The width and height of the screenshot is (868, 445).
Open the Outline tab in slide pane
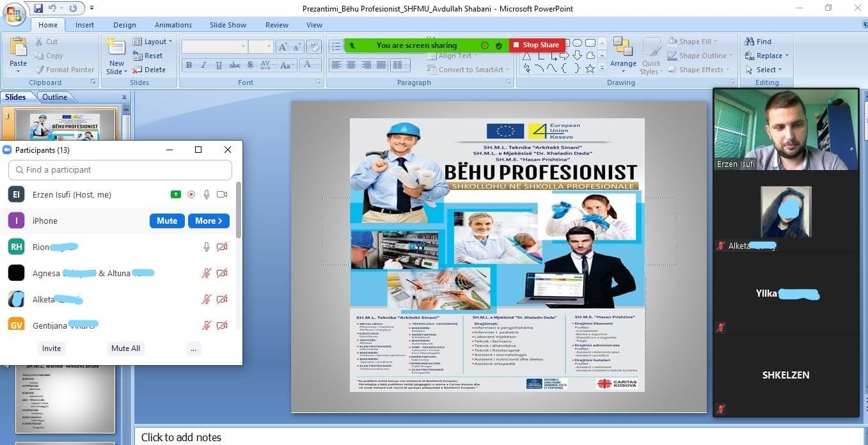(x=54, y=97)
